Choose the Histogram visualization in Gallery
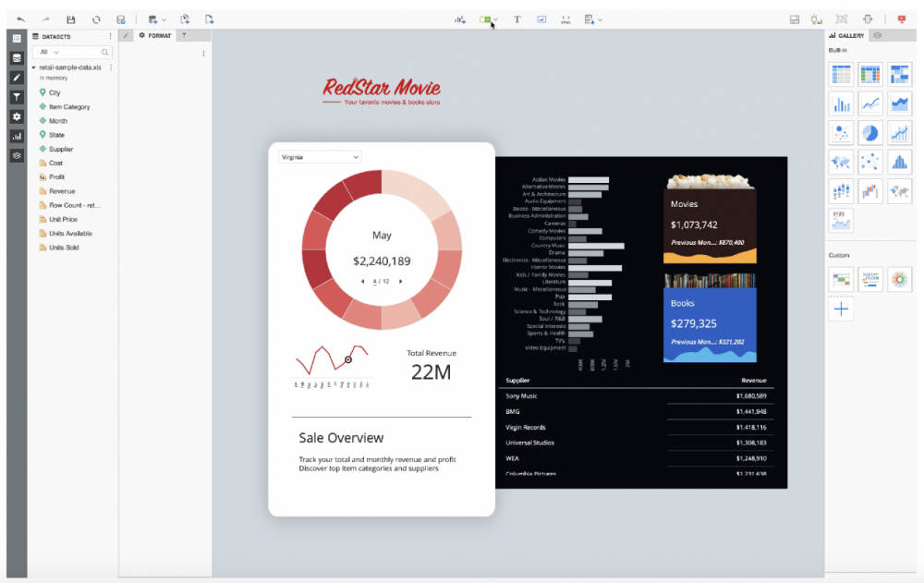The height and width of the screenshot is (583, 924). click(x=899, y=162)
